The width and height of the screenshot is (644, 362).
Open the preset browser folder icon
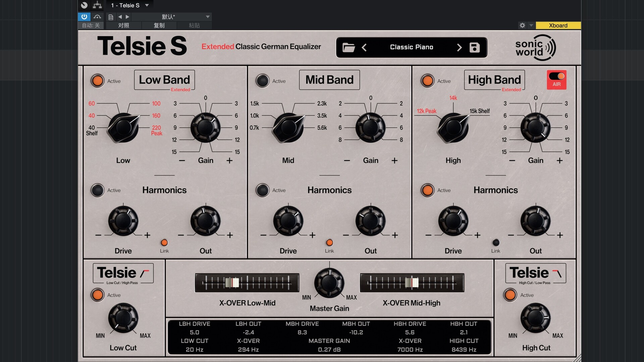pos(348,48)
